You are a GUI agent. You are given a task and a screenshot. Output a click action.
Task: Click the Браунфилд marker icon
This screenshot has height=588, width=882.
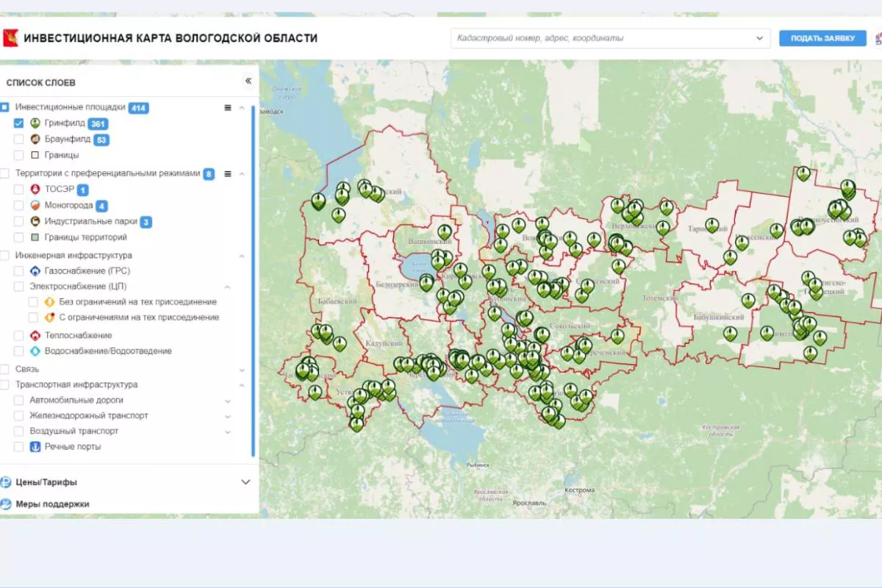(x=35, y=139)
